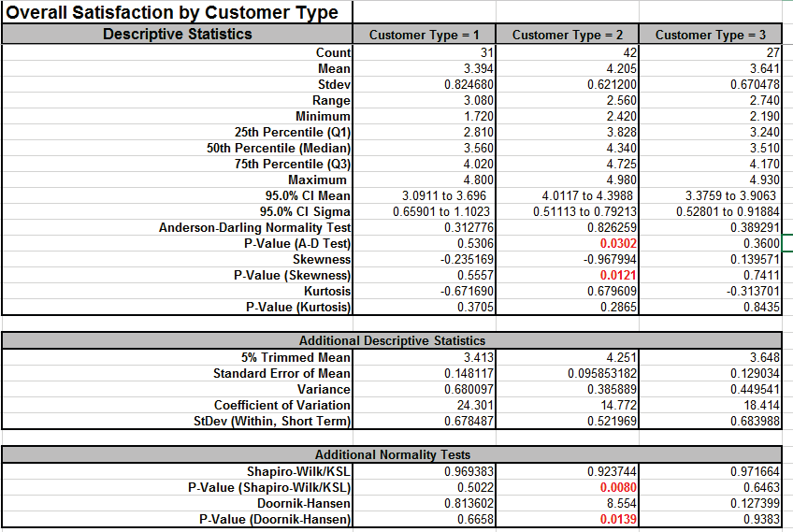Click the Count value 42 cell
This screenshot has width=793, height=532.
pos(567,53)
